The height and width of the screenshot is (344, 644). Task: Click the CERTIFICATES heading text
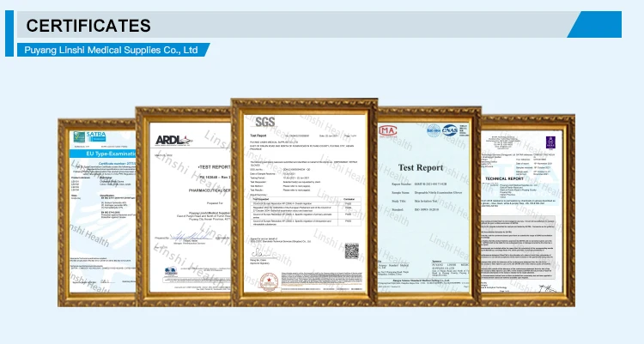[x=88, y=26]
